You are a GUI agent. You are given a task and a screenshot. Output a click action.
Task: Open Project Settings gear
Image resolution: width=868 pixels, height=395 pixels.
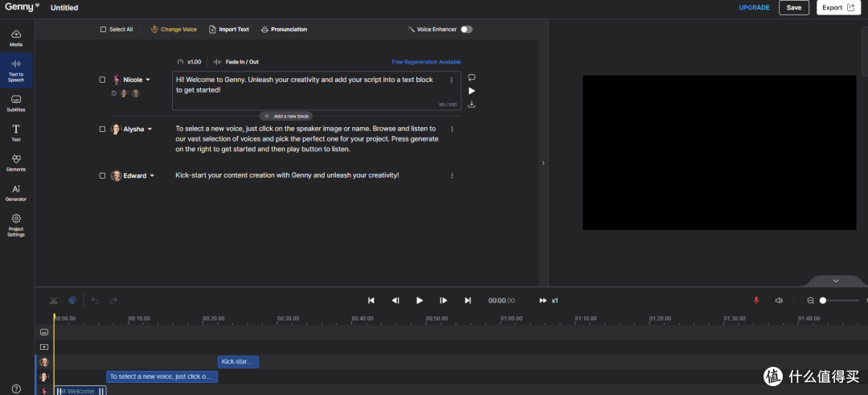[16, 225]
